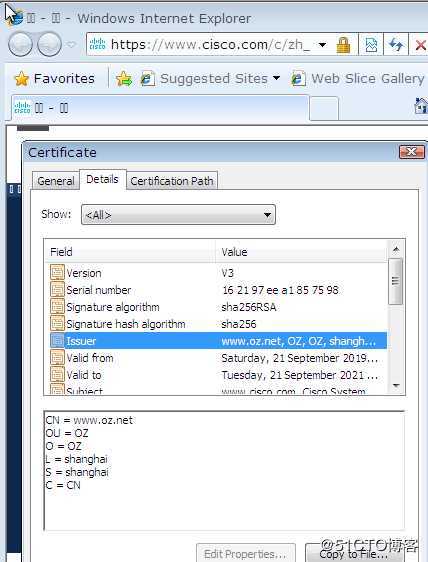Viewport: 428px width, 562px height.
Task: Click the Internet Explorer title bar icon
Action: tap(16, 18)
